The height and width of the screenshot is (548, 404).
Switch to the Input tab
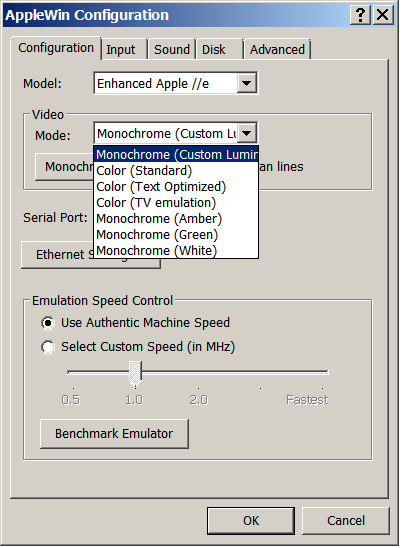pyautogui.click(x=121, y=50)
